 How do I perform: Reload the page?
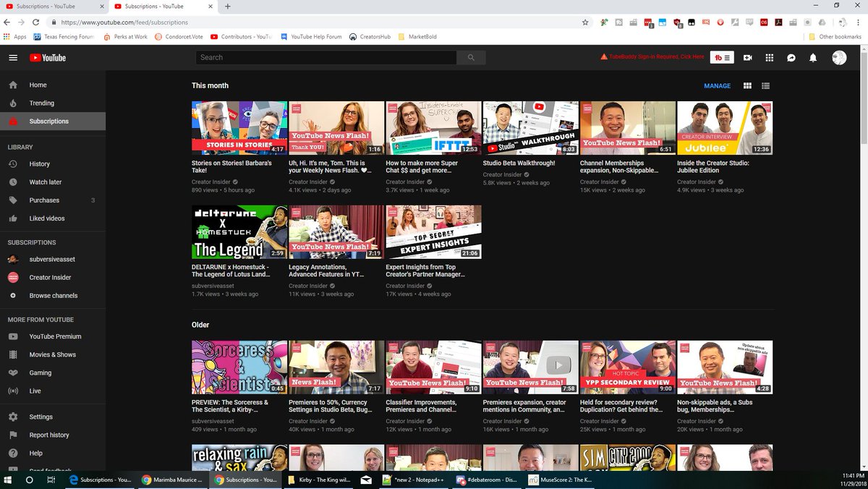pos(34,22)
